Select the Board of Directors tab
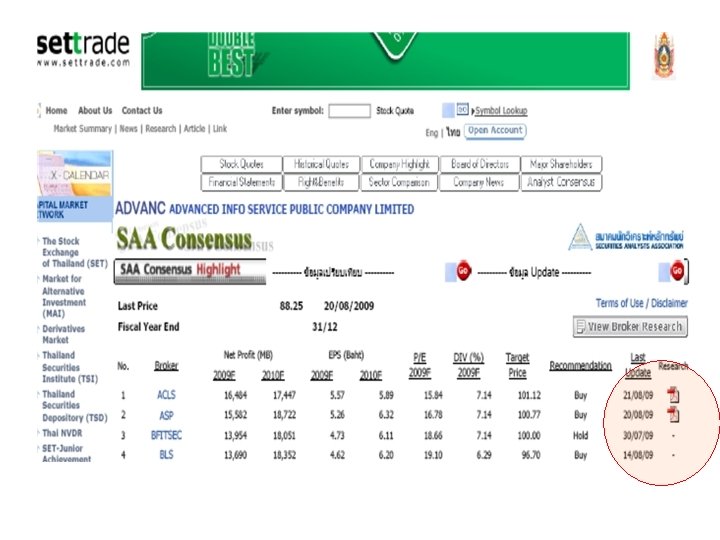The height and width of the screenshot is (540, 720). pyautogui.click(x=480, y=164)
